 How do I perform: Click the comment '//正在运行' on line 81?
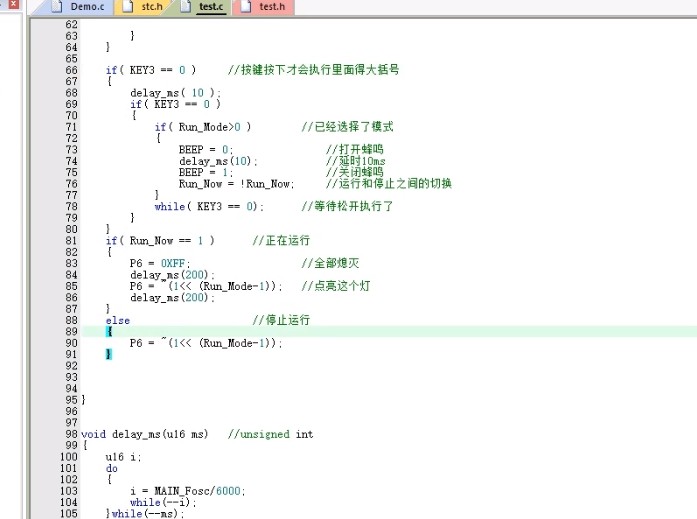click(281, 241)
